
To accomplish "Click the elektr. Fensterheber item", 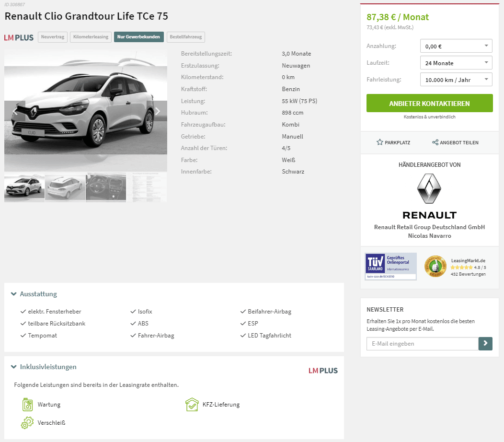I will click(x=54, y=312).
